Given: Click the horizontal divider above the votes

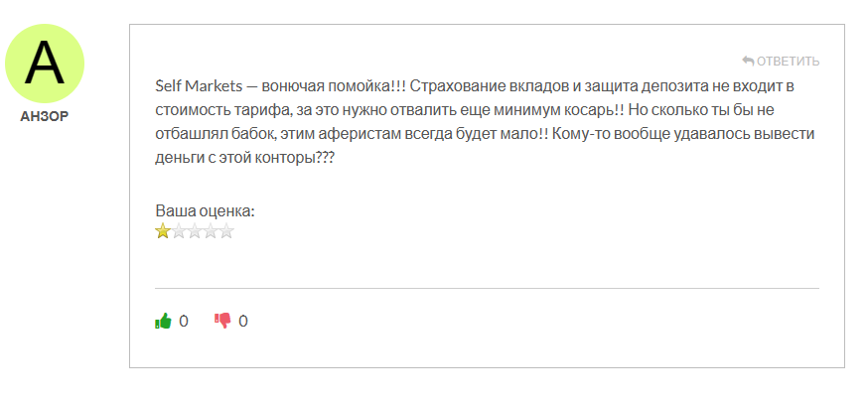Looking at the screenshot, I should coord(487,288).
